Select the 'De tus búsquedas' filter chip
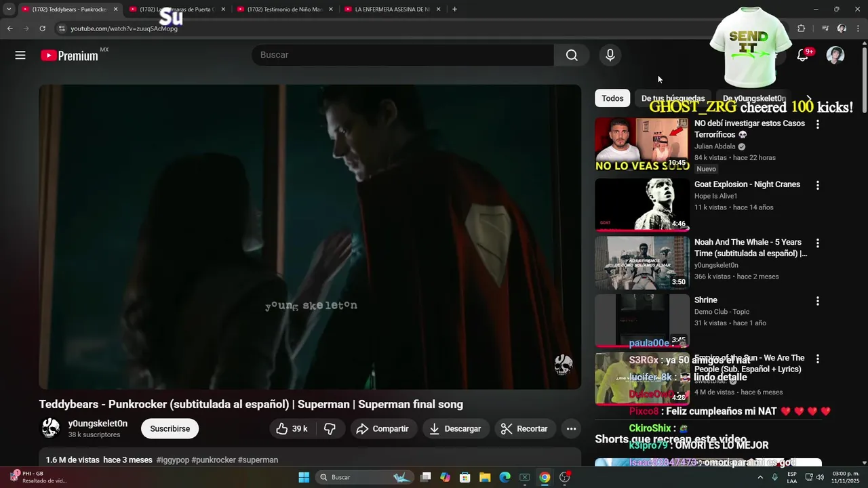 click(673, 98)
